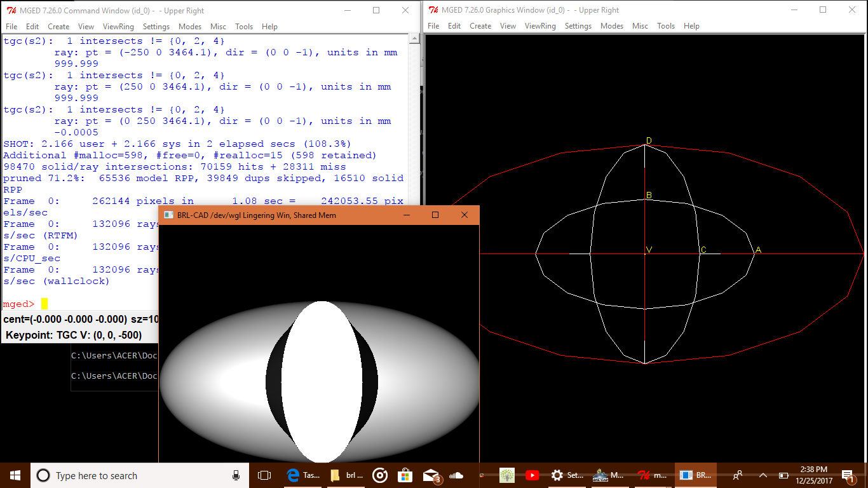The width and height of the screenshot is (868, 488).
Task: Select vertex label V in Graphics Window
Action: (649, 250)
